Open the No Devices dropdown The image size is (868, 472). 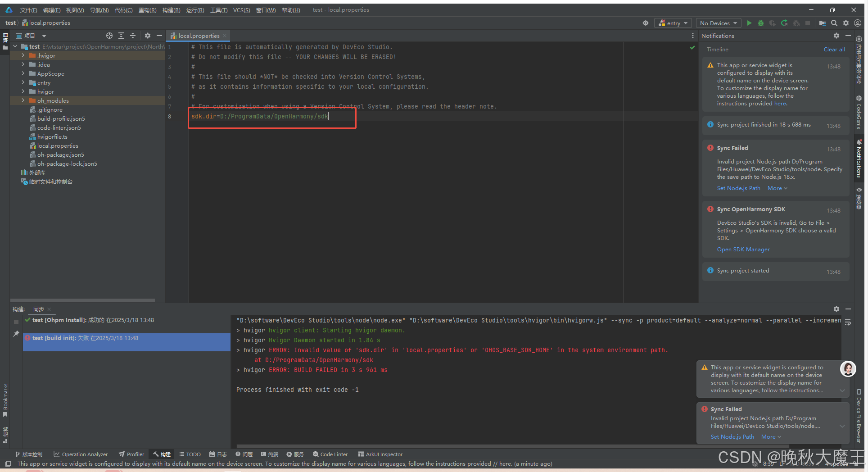(719, 23)
